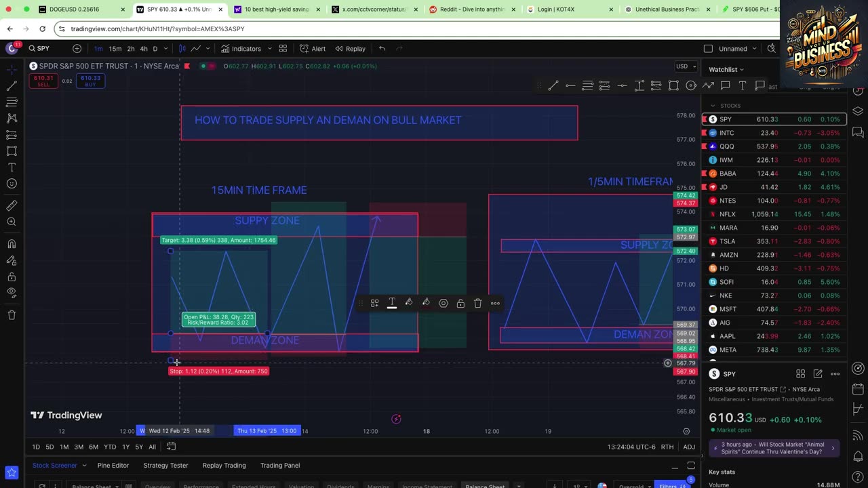Undo the last chart action
Viewport: 868px width, 488px height.
point(382,49)
